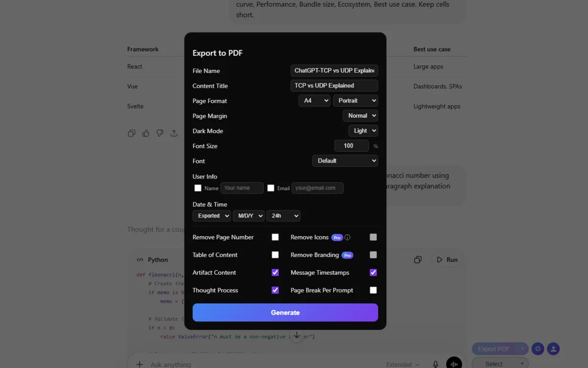The width and height of the screenshot is (588, 368).
Task: Open the Select dropdown at bottom right
Action: coord(500,364)
